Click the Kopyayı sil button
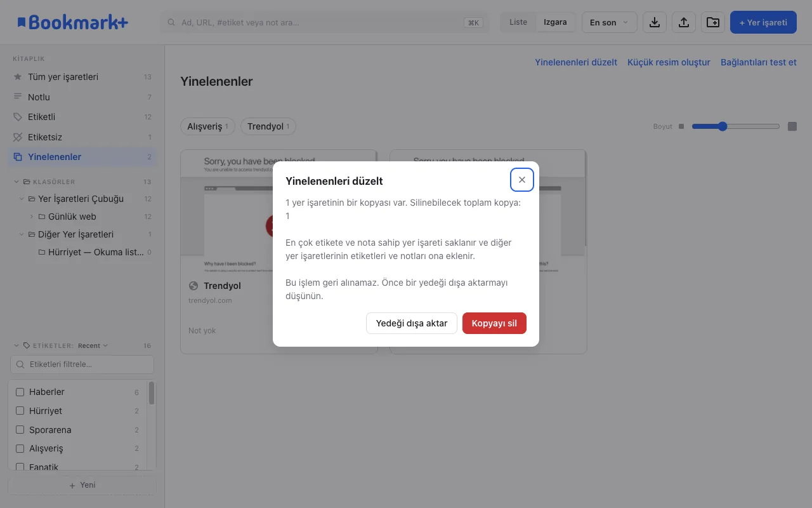Viewport: 812px width, 508px height. coord(494,323)
